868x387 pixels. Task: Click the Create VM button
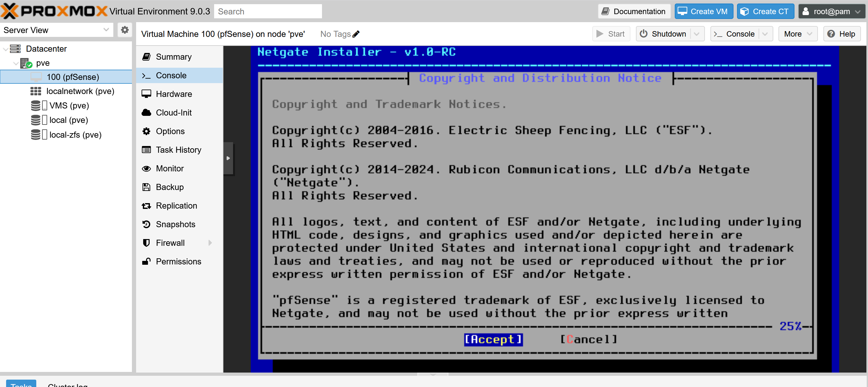(x=704, y=11)
